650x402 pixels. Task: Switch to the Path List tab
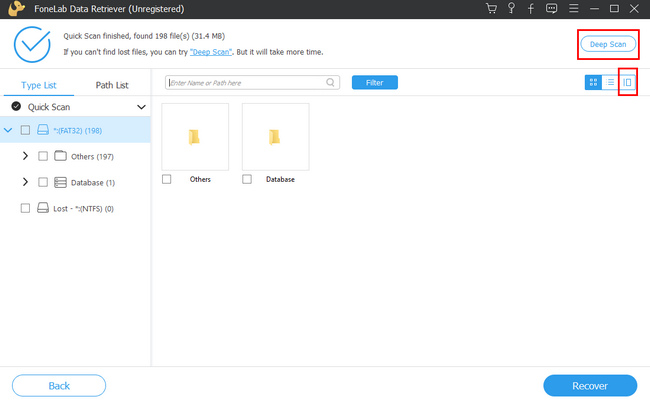click(112, 85)
